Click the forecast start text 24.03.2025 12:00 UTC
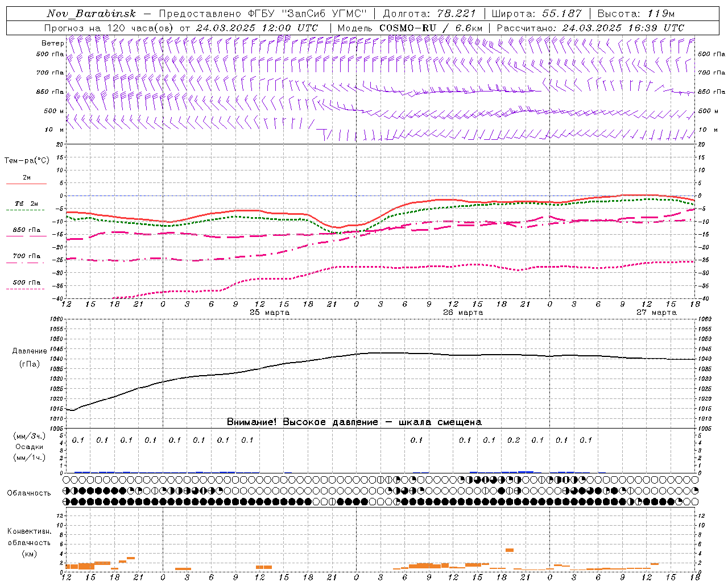The image size is (728, 582). coord(257,28)
